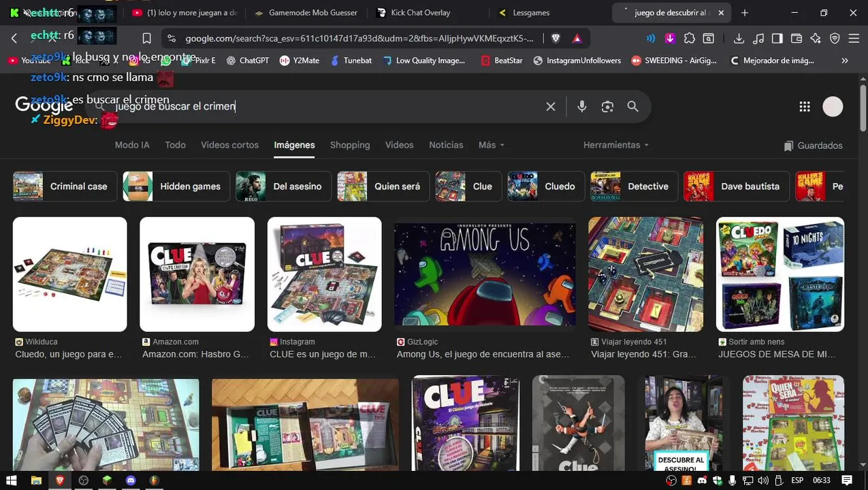
Task: Open the 'Todo' results tab
Action: pyautogui.click(x=175, y=145)
